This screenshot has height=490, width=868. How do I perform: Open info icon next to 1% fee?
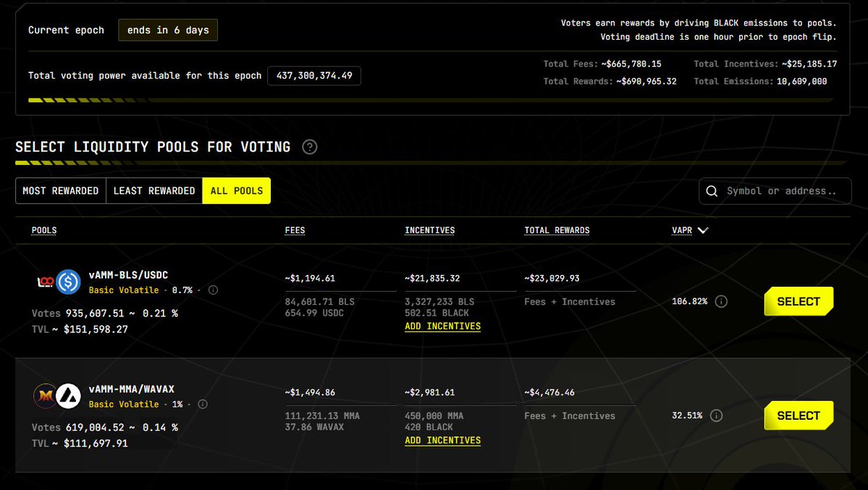coord(203,404)
